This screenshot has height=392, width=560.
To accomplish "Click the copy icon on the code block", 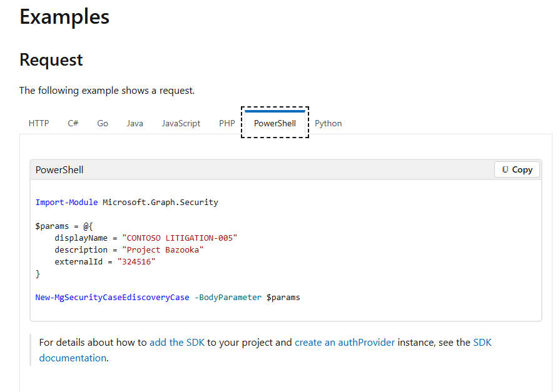I will 506,169.
